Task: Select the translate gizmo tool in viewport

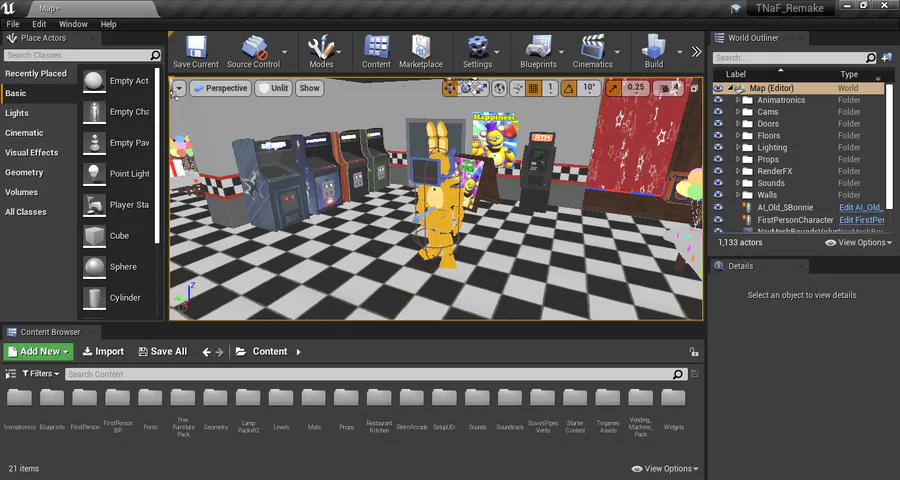Action: coord(449,88)
